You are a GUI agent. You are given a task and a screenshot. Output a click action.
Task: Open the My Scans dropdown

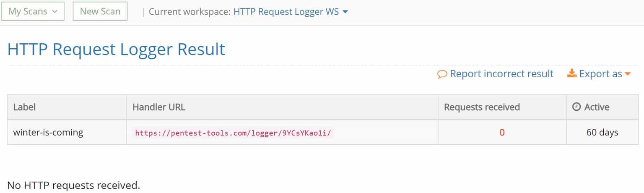pyautogui.click(x=33, y=11)
